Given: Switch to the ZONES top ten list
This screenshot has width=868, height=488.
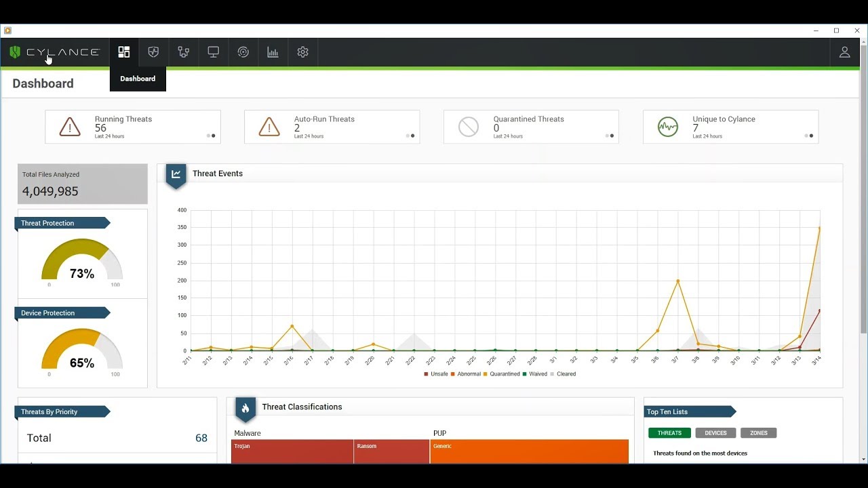Looking at the screenshot, I should coord(759,433).
